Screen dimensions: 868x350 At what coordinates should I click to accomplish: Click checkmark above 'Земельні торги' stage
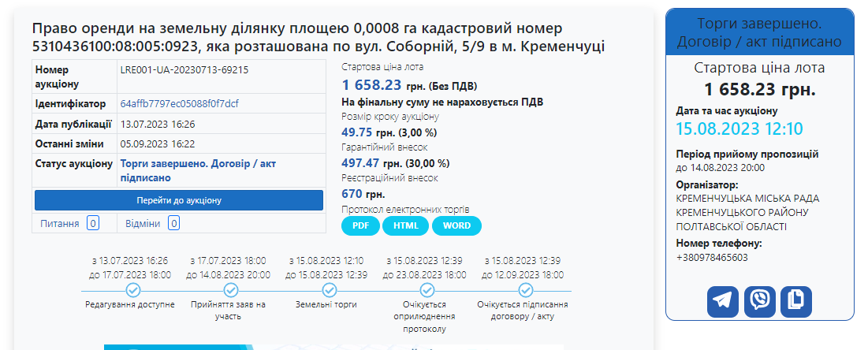(x=326, y=290)
